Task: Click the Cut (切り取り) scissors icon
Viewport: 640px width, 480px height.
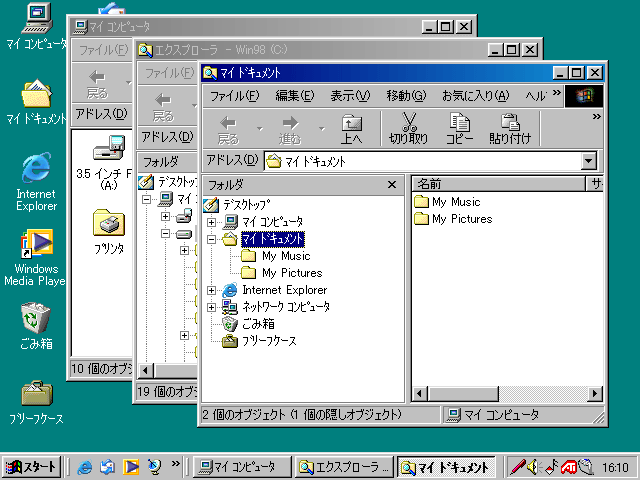Action: coord(409,129)
